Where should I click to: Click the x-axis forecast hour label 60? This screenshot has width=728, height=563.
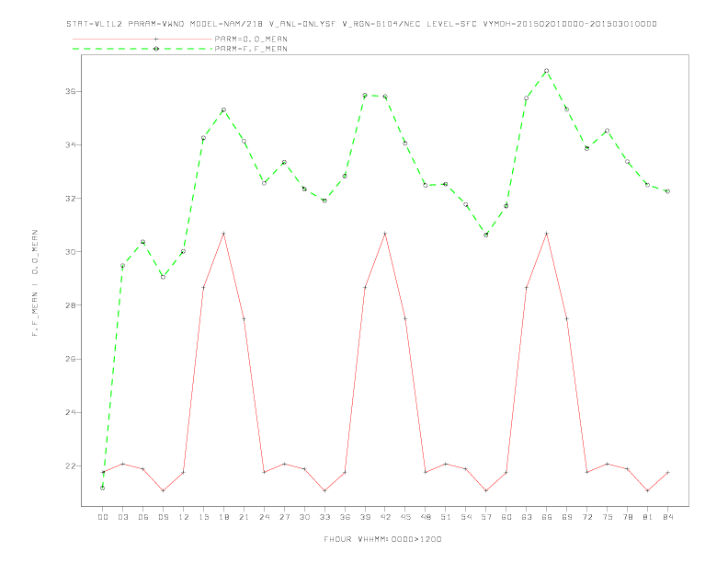(506, 517)
